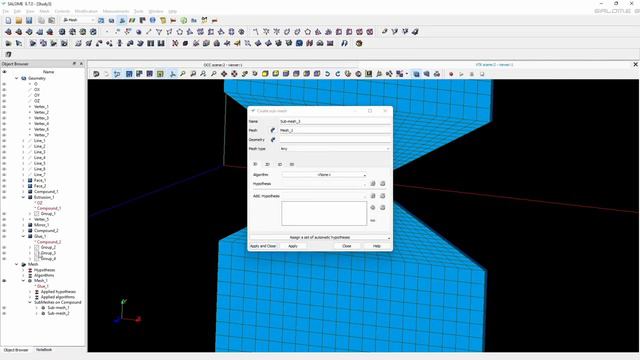Image resolution: width=640 pixels, height=360 pixels.
Task: Collapse the Mesh_1 tree node
Action: coord(23,281)
